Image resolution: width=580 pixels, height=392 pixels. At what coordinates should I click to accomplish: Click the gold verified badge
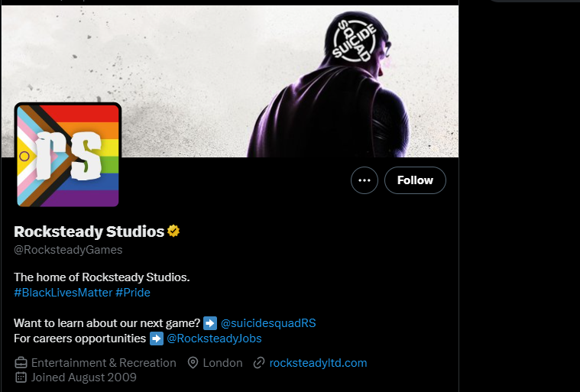click(x=174, y=231)
